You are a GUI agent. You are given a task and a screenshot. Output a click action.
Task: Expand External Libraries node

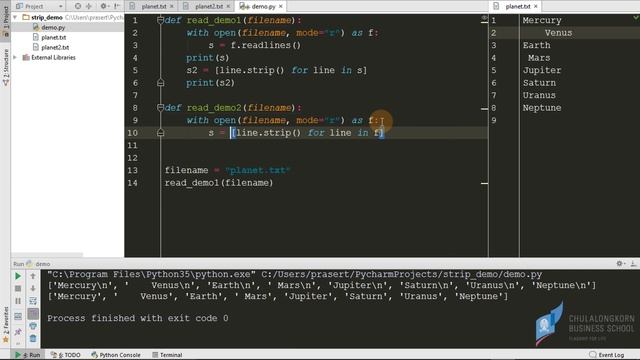[16, 58]
